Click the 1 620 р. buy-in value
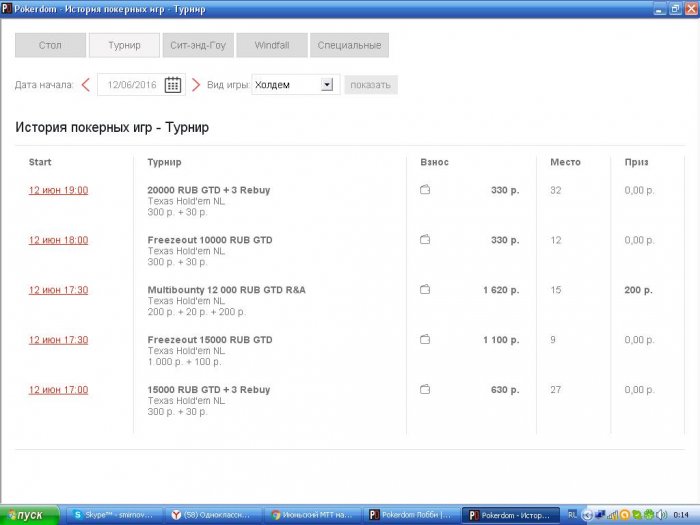This screenshot has height=525, width=700. pyautogui.click(x=501, y=290)
